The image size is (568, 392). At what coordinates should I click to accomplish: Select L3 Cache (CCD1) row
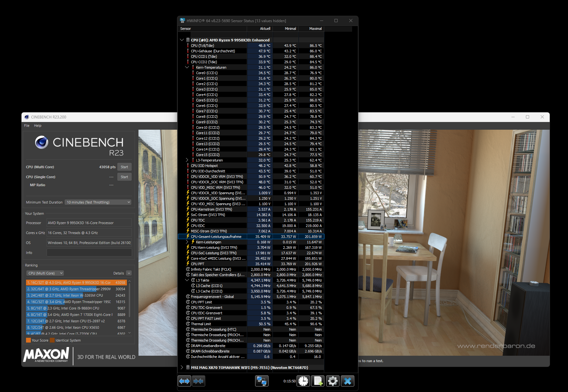pos(251,286)
